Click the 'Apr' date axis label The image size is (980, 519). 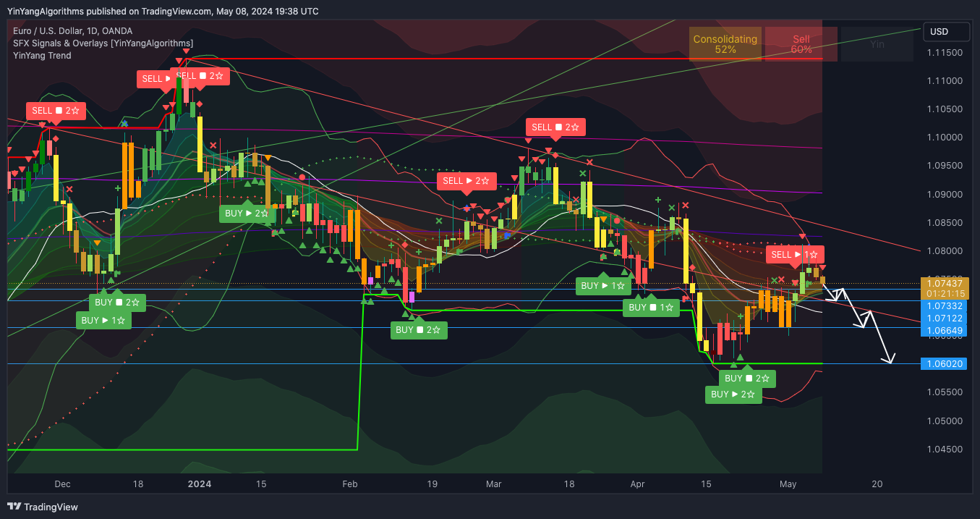pos(637,484)
